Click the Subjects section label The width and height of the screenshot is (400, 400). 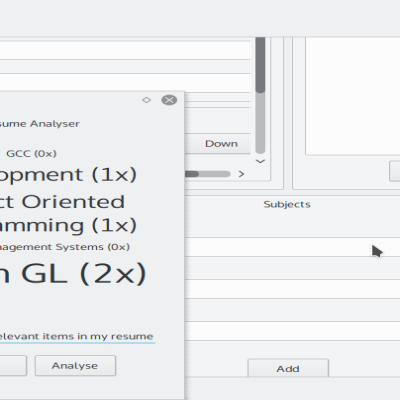click(x=287, y=204)
